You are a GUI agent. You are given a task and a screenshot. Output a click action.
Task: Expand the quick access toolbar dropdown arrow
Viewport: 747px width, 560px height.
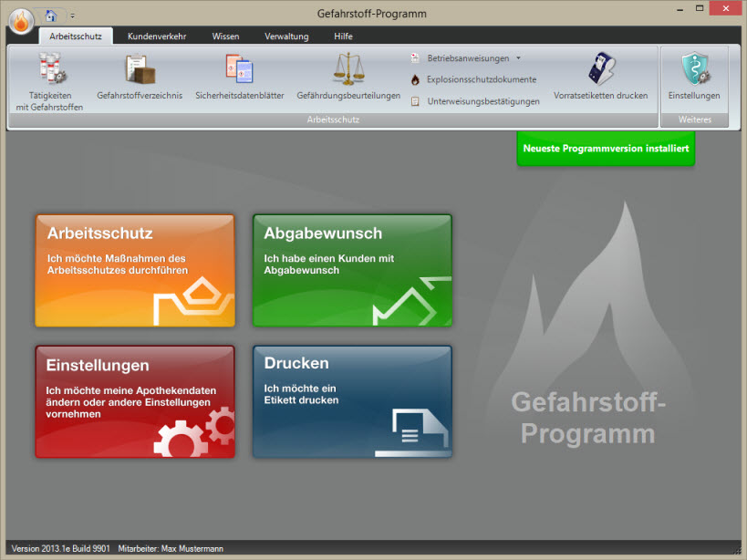point(72,16)
